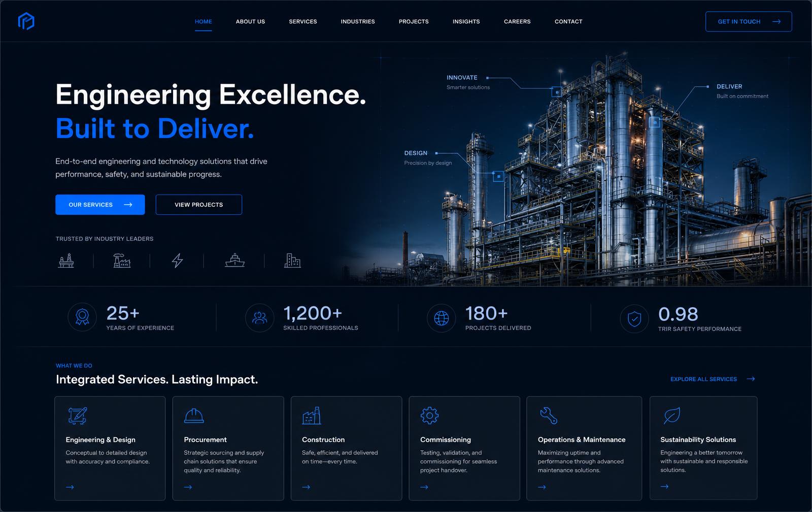Click the oil rig industry icon
812x512 pixels.
click(66, 261)
